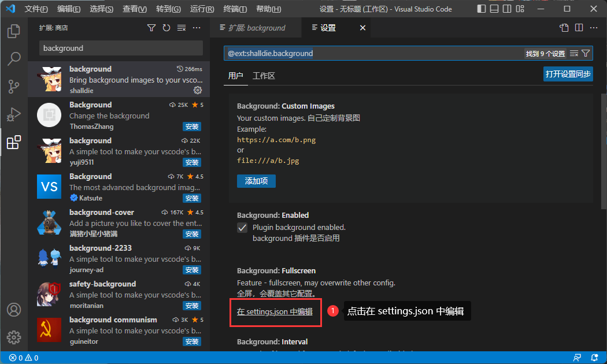Open the 终端(T) menu

point(235,9)
